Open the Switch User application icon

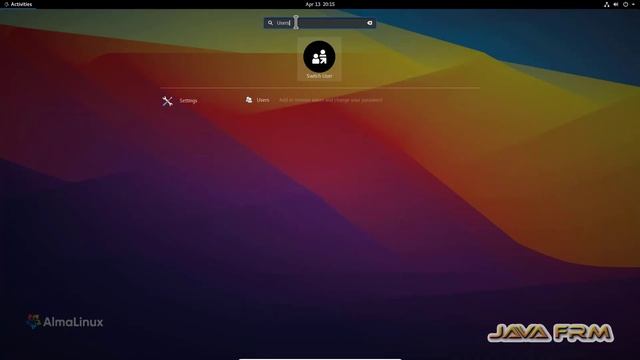319,57
